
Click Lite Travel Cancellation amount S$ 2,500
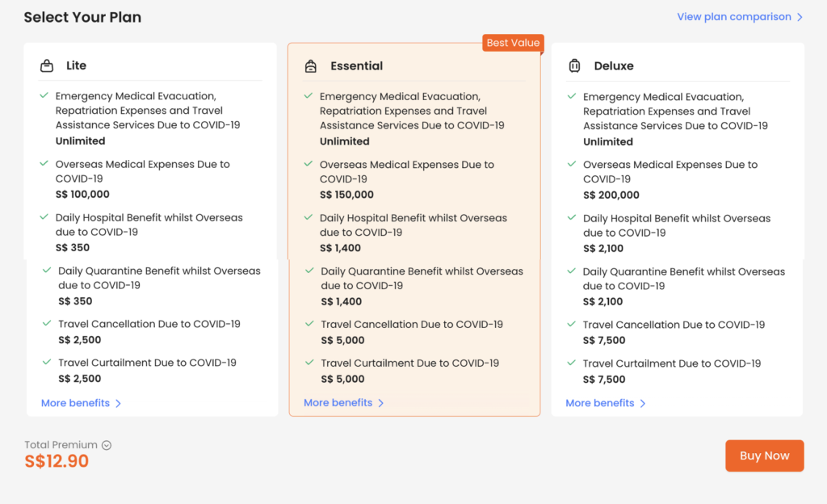79,339
